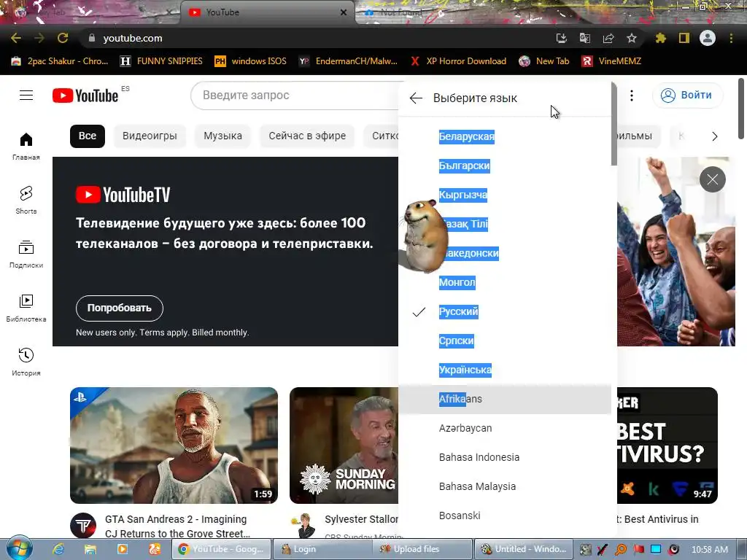Switch to the Upload files taskbar window
The width and height of the screenshot is (747, 560).
[423, 549]
